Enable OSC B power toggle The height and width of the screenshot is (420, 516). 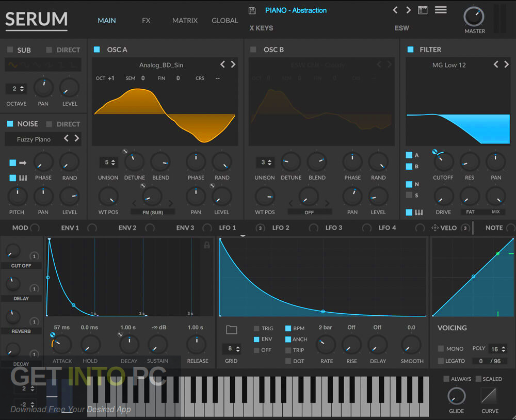253,50
